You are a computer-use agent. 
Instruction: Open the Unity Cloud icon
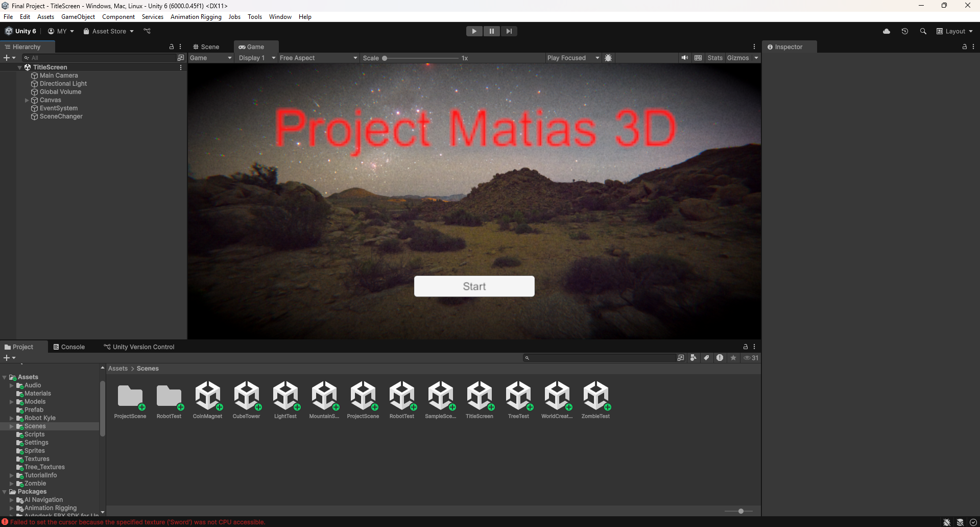[887, 31]
